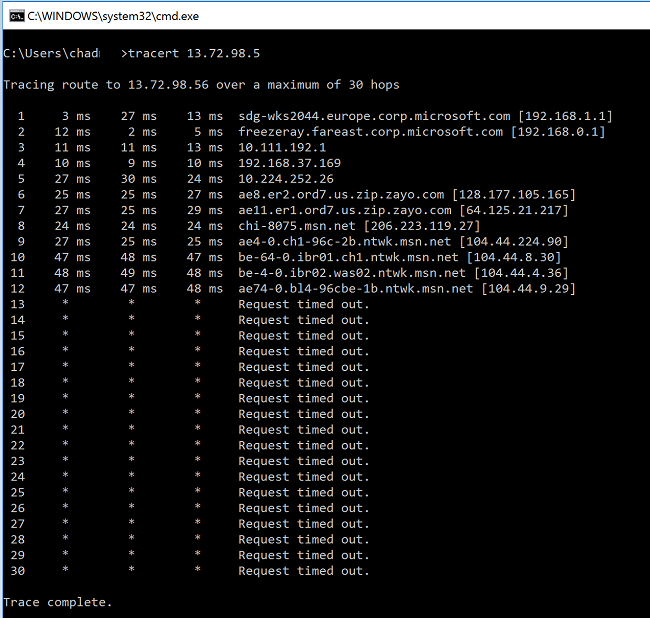Click the 'Trace complete.' message
This screenshot has width=650, height=618.
[58, 603]
